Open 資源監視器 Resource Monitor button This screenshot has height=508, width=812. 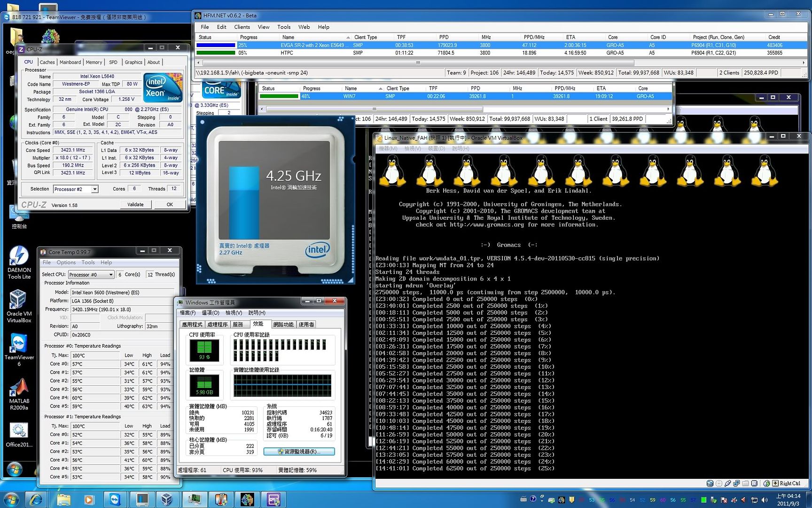tap(299, 452)
